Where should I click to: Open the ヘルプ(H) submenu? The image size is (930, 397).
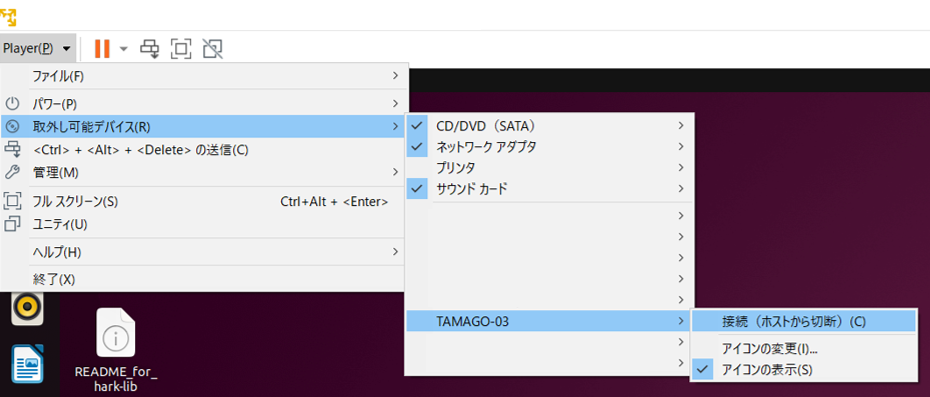pyautogui.click(x=204, y=252)
